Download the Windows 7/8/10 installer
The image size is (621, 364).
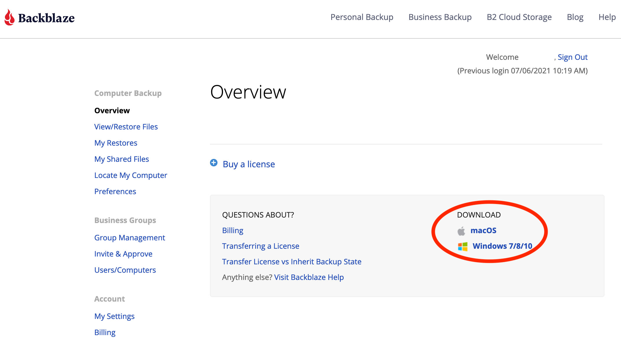click(x=502, y=246)
